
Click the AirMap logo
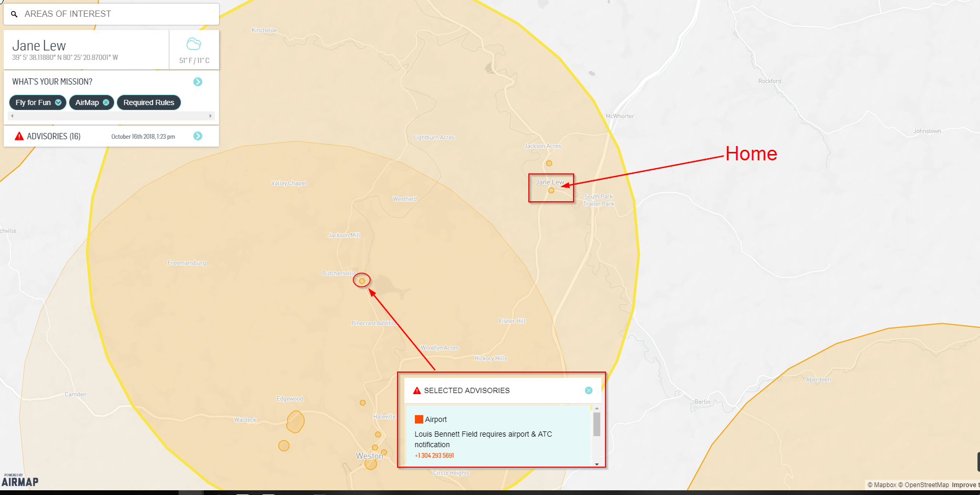coord(20,480)
